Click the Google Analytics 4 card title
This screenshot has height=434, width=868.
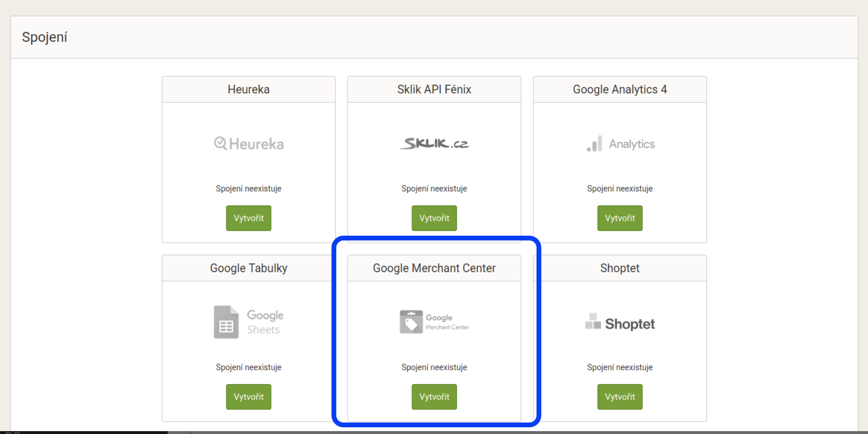click(x=620, y=90)
